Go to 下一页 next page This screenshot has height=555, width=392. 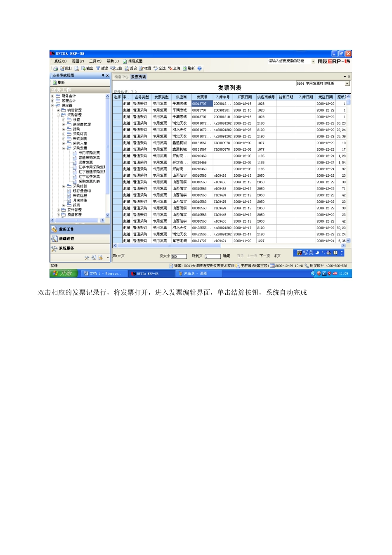point(264,256)
